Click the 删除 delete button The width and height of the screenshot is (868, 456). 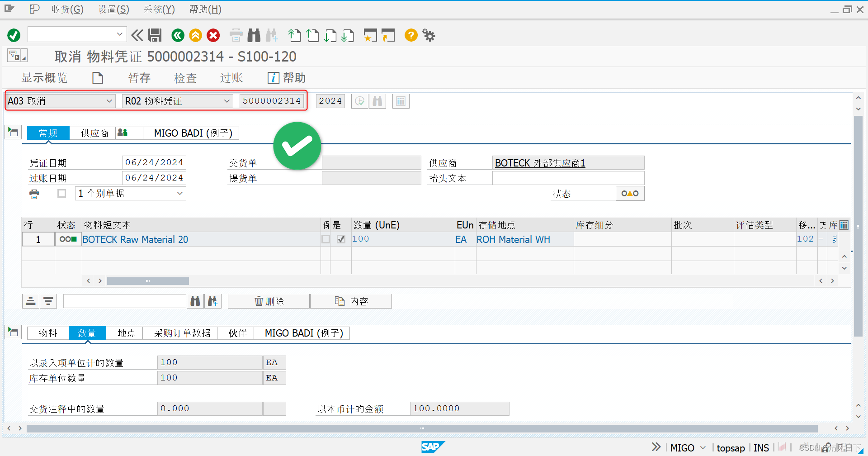click(269, 301)
